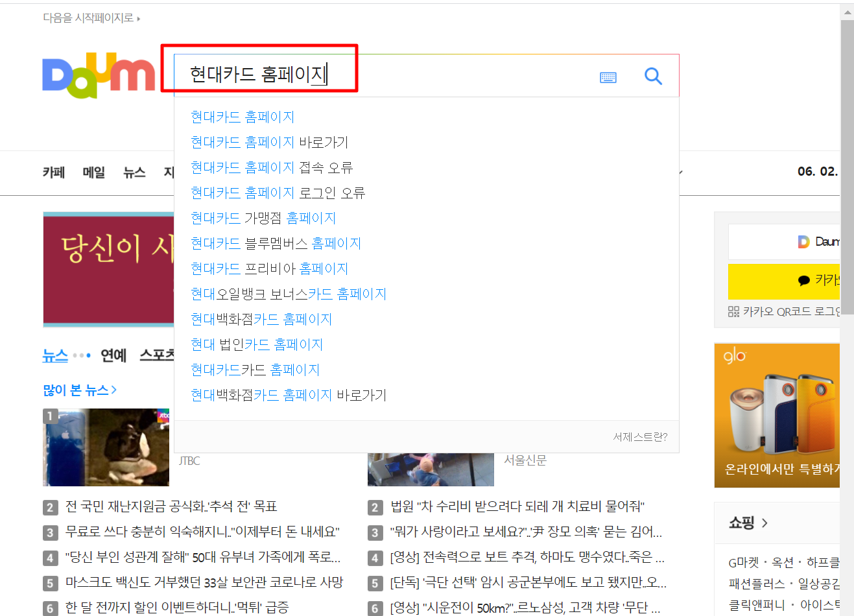Click the magnifier search button
The image size is (854, 616).
tap(653, 77)
